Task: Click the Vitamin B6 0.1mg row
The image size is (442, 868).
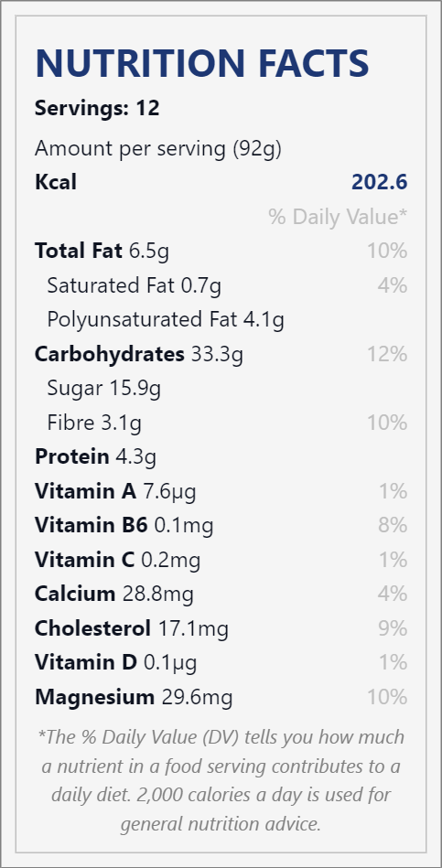Action: (x=221, y=525)
